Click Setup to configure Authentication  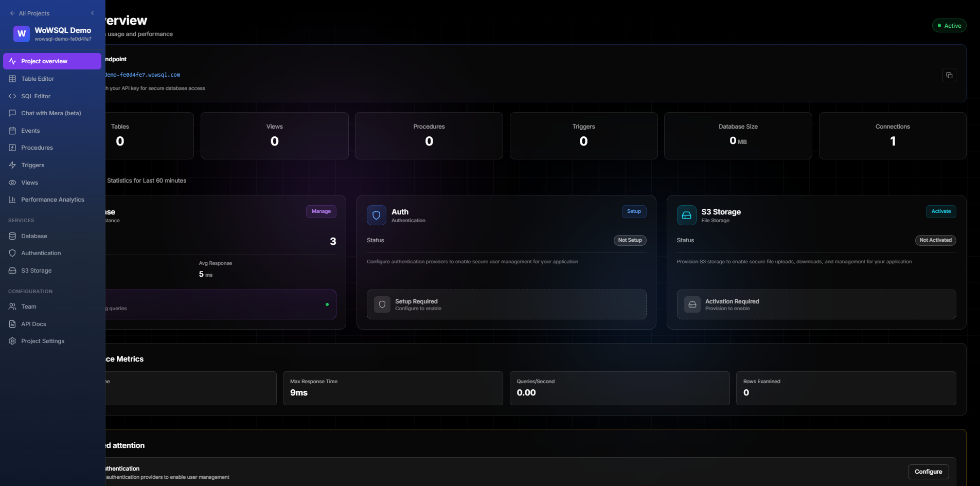click(x=634, y=211)
